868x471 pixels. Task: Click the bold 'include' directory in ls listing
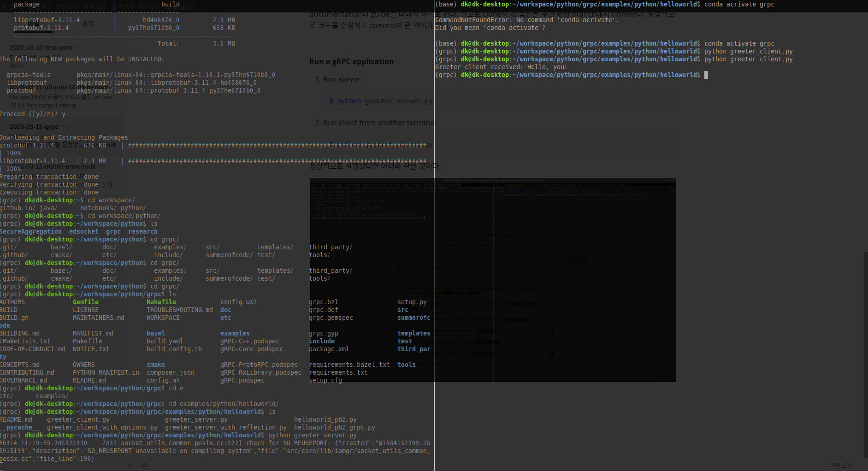click(x=322, y=341)
